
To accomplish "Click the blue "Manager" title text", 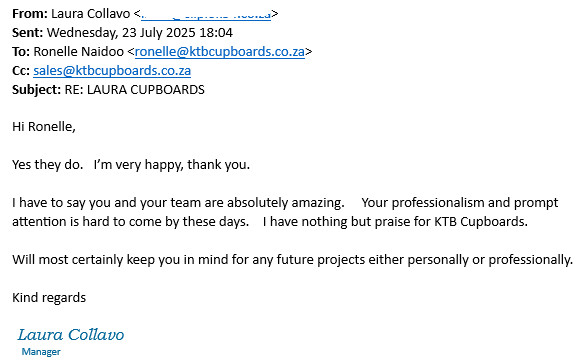I will click(41, 352).
